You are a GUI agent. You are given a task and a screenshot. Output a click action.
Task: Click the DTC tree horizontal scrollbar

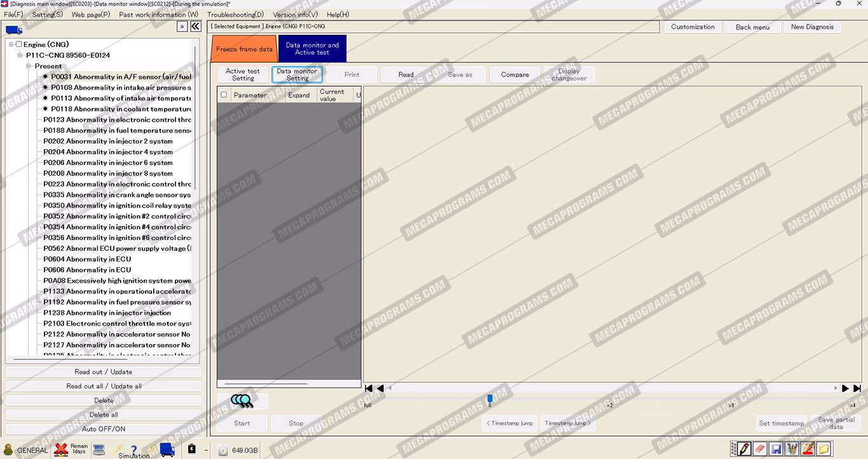click(x=70, y=359)
